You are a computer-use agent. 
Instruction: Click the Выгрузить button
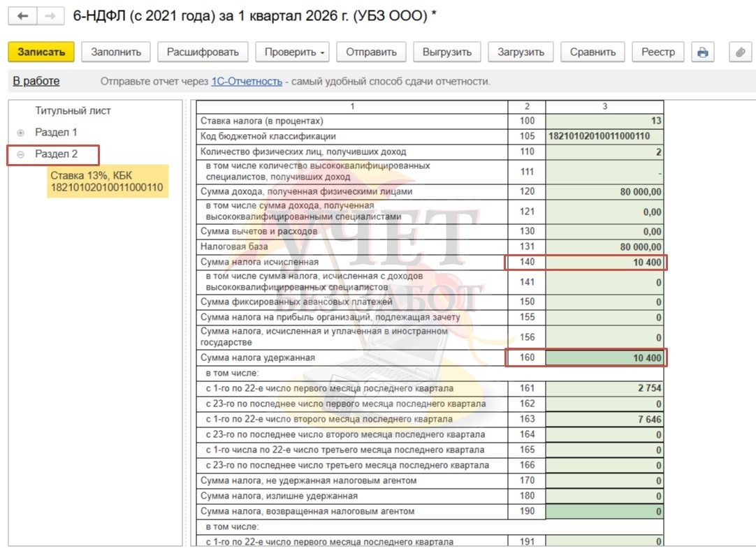pos(447,52)
